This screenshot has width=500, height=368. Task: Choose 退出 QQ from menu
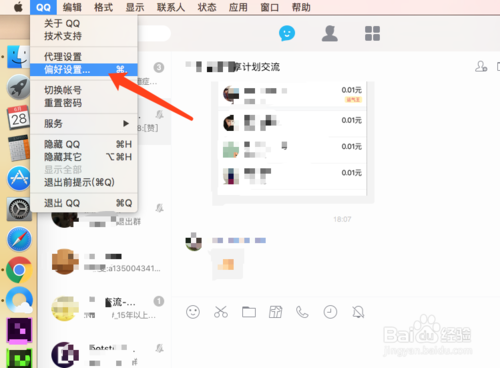coord(84,203)
